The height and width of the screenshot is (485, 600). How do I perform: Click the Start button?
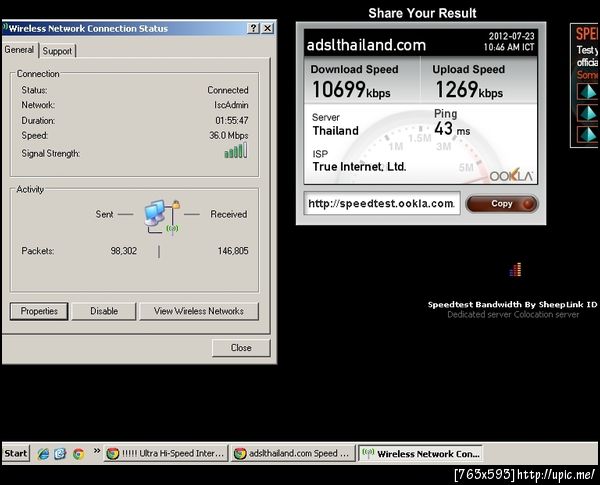point(15,453)
